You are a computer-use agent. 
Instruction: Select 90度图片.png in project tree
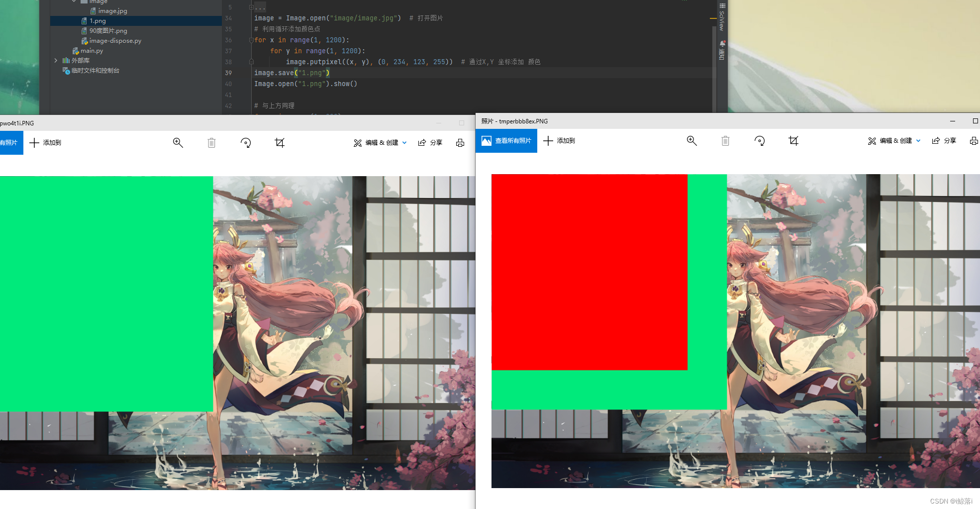(104, 31)
